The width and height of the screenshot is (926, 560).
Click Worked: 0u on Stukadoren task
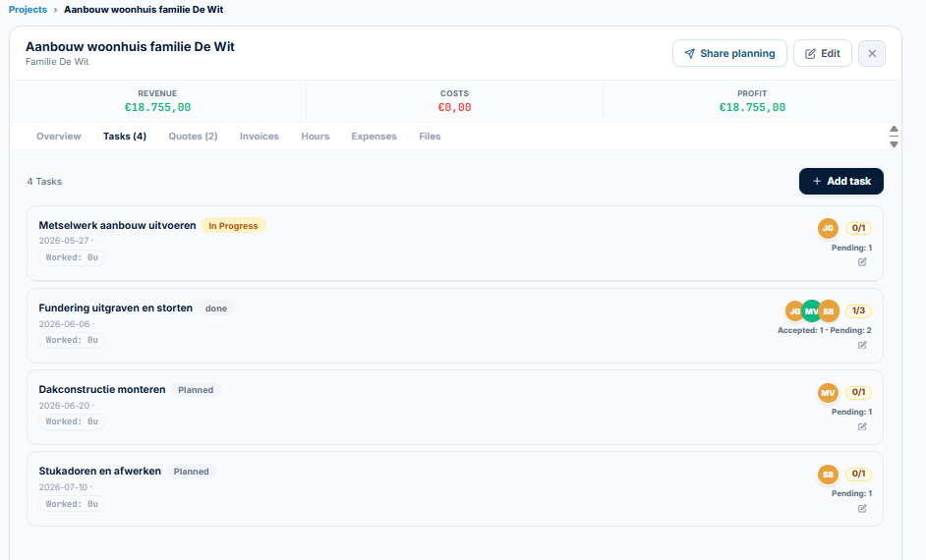(x=72, y=504)
